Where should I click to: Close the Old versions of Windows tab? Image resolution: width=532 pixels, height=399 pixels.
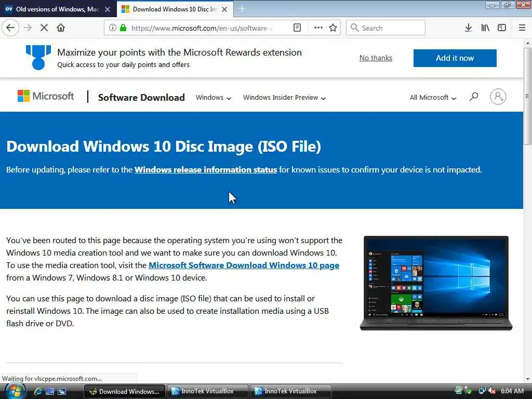(x=108, y=9)
